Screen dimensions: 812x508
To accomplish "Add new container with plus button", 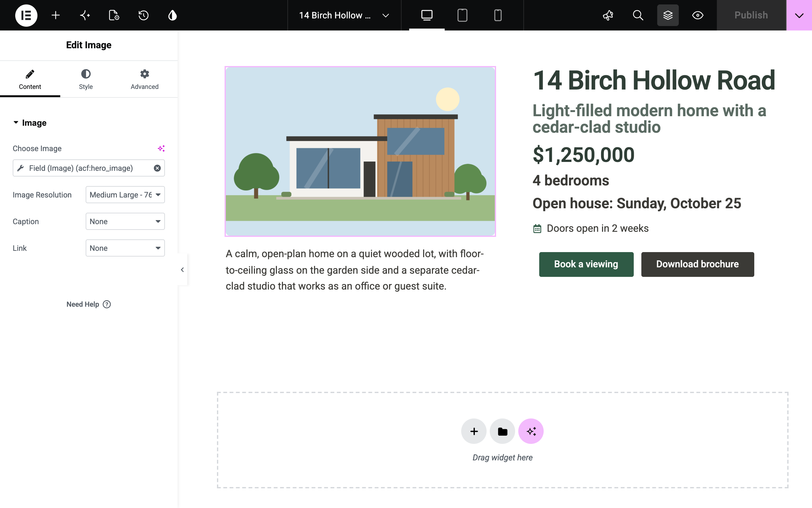I will pyautogui.click(x=474, y=431).
